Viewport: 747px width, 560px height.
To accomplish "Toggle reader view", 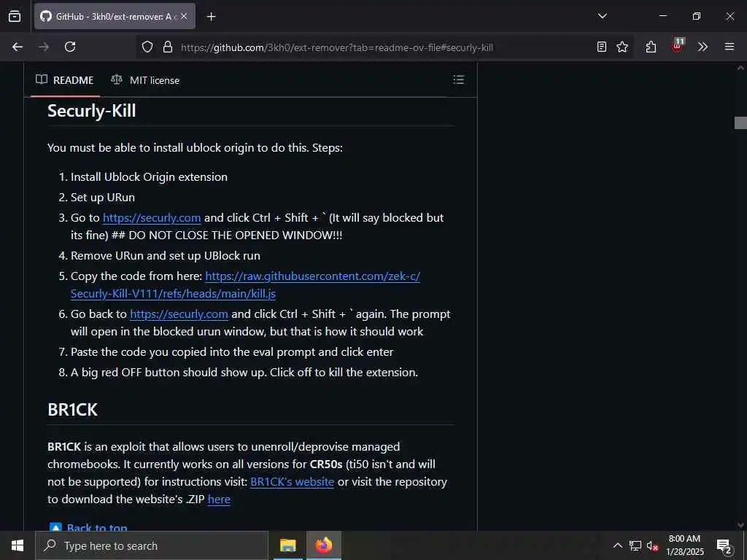I will (x=602, y=47).
